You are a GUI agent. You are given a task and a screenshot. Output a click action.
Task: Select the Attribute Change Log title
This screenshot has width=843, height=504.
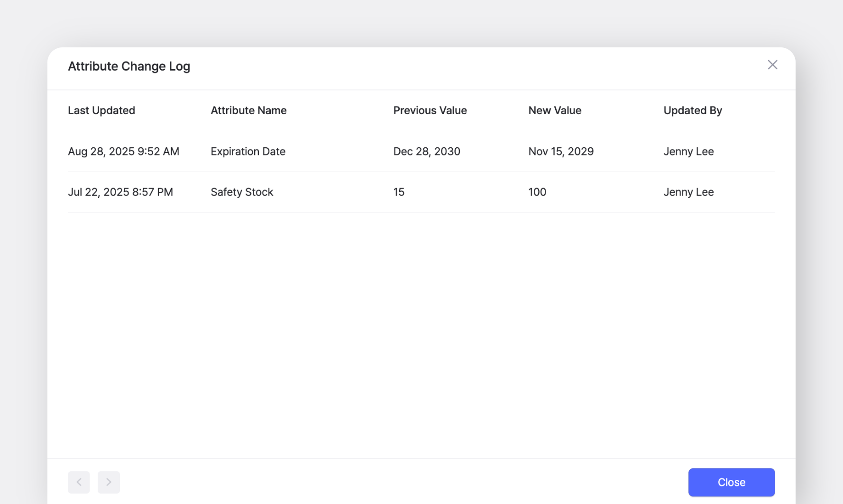tap(129, 66)
